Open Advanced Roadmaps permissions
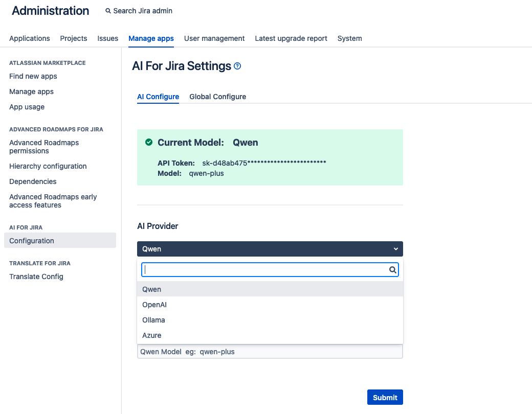Image resolution: width=532 pixels, height=414 pixels. (x=44, y=147)
